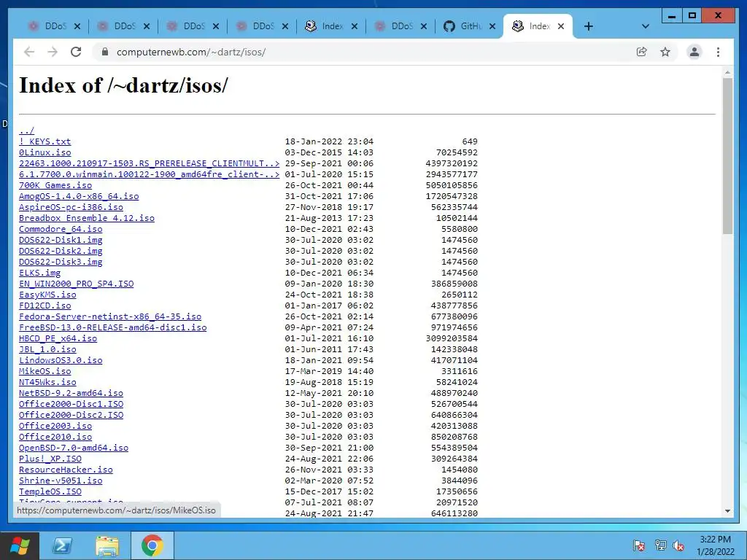Viewport: 747px width, 560px height.
Task: Click the padlock site info icon
Action: point(105,52)
